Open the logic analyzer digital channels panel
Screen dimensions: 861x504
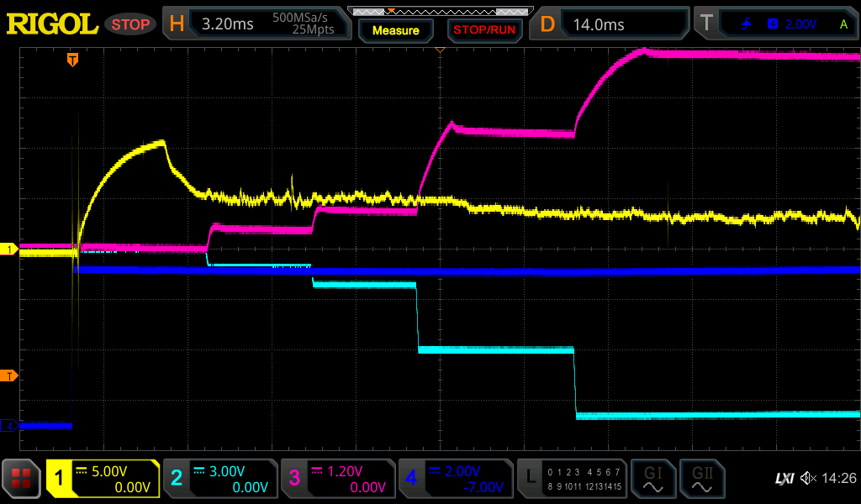[x=571, y=480]
